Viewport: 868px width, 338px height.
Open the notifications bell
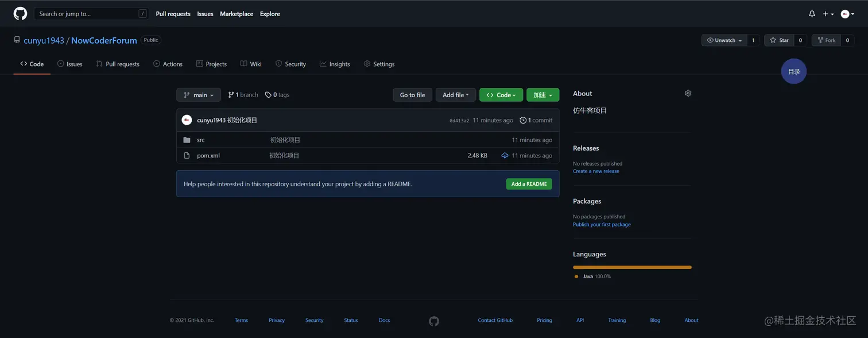coord(812,14)
